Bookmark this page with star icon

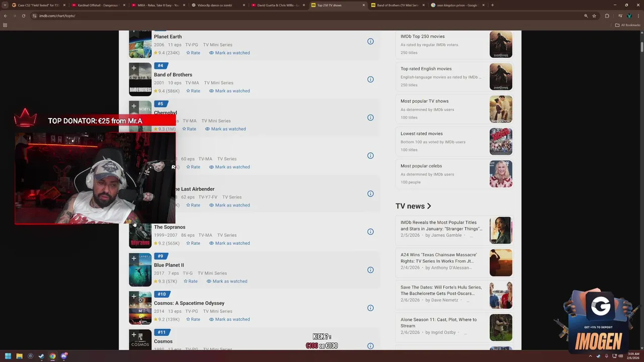click(x=594, y=16)
